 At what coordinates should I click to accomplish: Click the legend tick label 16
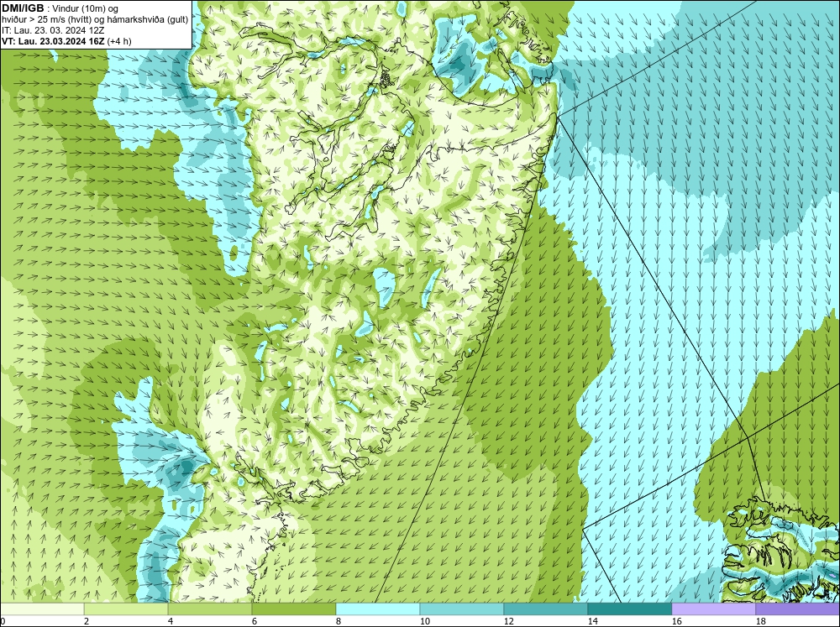tap(676, 621)
